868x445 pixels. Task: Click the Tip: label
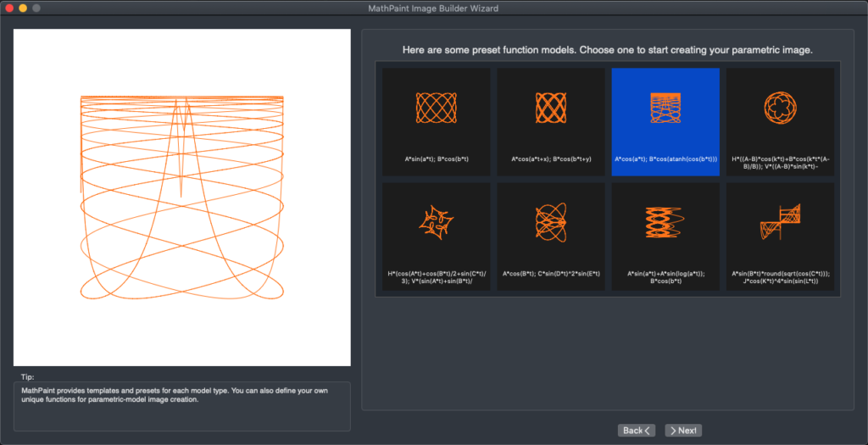click(x=28, y=376)
